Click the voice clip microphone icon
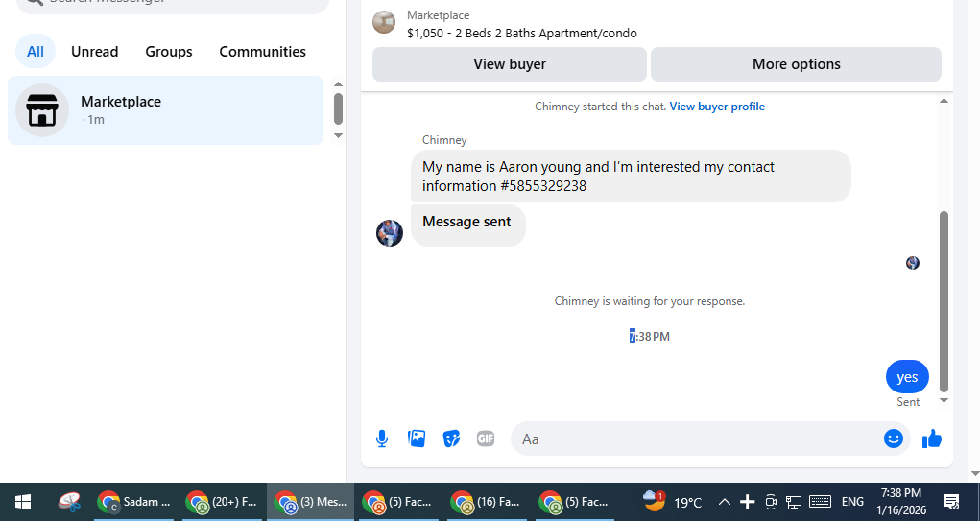This screenshot has width=980, height=521. 382,438
